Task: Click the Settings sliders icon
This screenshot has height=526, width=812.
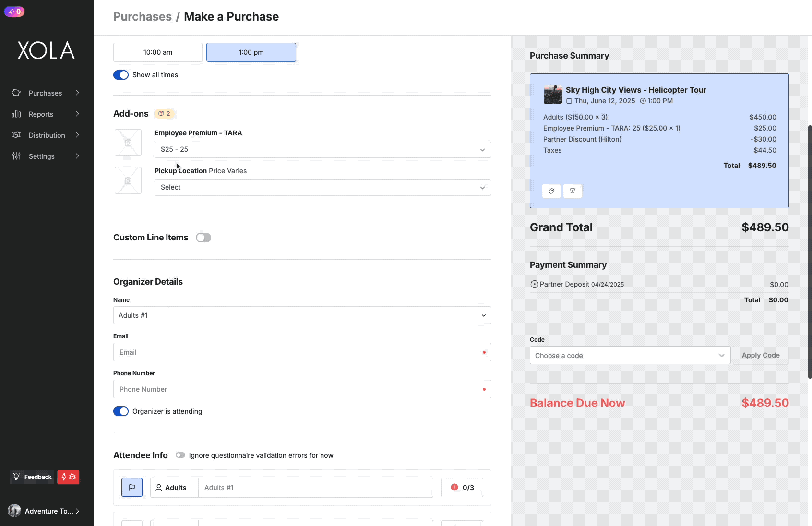Action: [16, 156]
